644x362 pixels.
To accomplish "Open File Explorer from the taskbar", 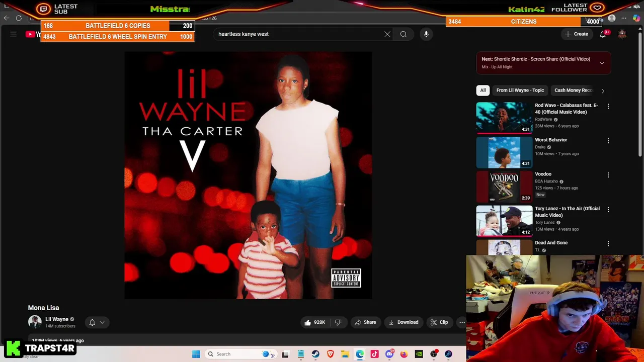I will 345,354.
